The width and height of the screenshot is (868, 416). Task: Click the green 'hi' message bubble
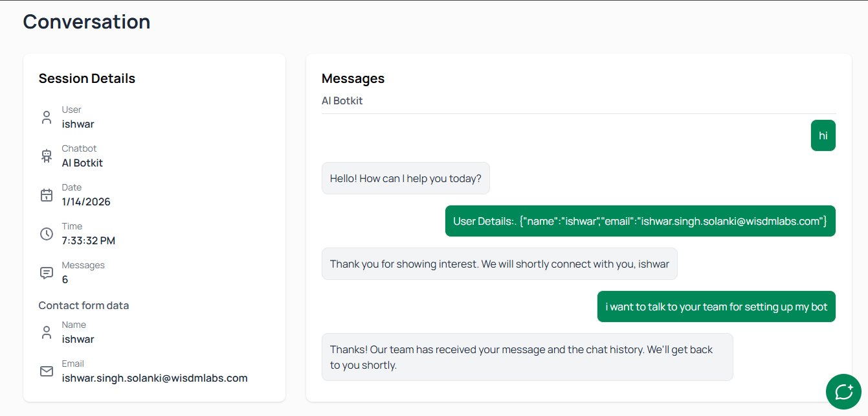tap(823, 135)
